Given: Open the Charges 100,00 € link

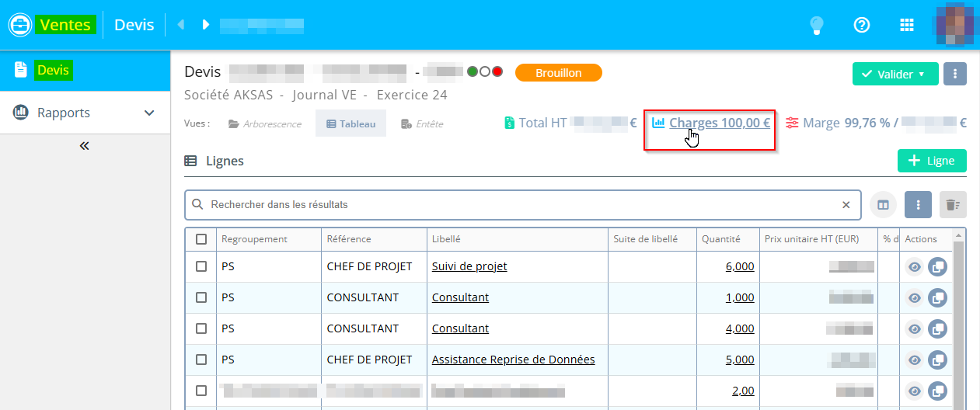Looking at the screenshot, I should pyautogui.click(x=719, y=123).
